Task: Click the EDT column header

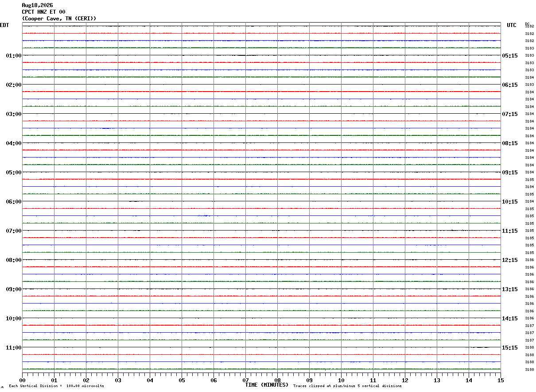Action: click(x=4, y=25)
